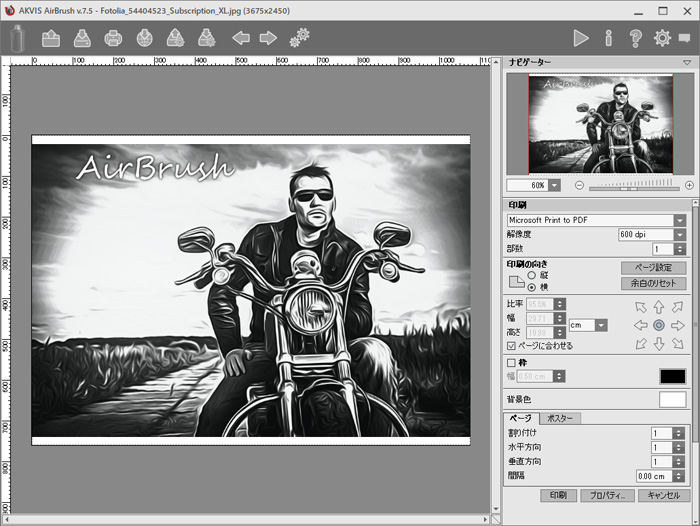Open preferences gear icon
The width and height of the screenshot is (700, 526).
(x=662, y=38)
